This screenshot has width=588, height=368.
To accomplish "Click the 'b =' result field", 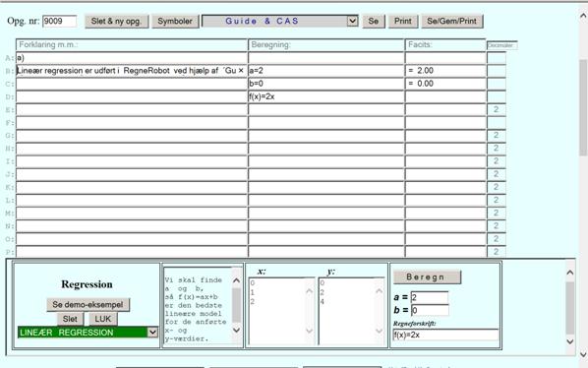I will (430, 310).
